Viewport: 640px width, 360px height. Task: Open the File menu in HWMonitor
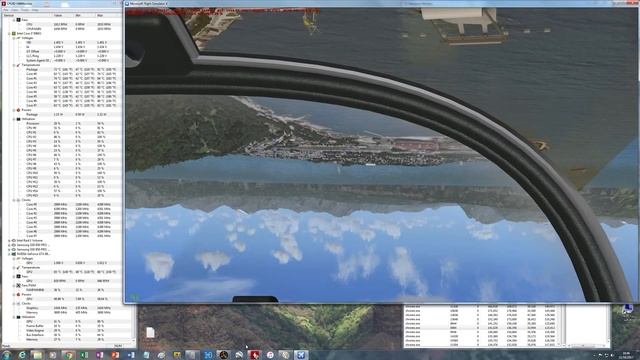6,10
